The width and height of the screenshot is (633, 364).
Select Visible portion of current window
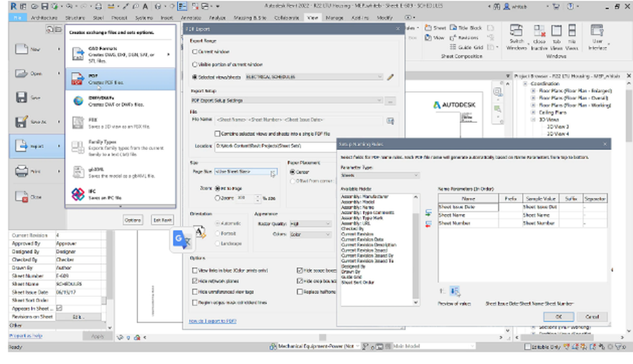point(195,65)
